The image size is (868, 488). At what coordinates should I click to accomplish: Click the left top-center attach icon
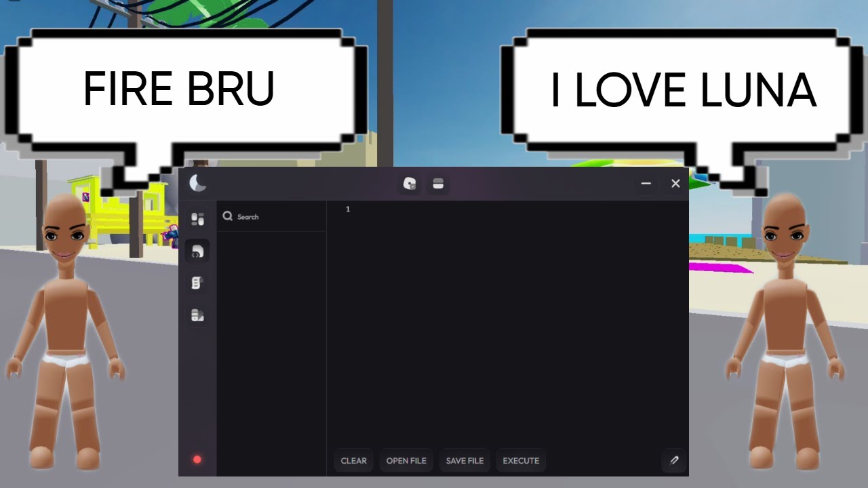coord(410,184)
